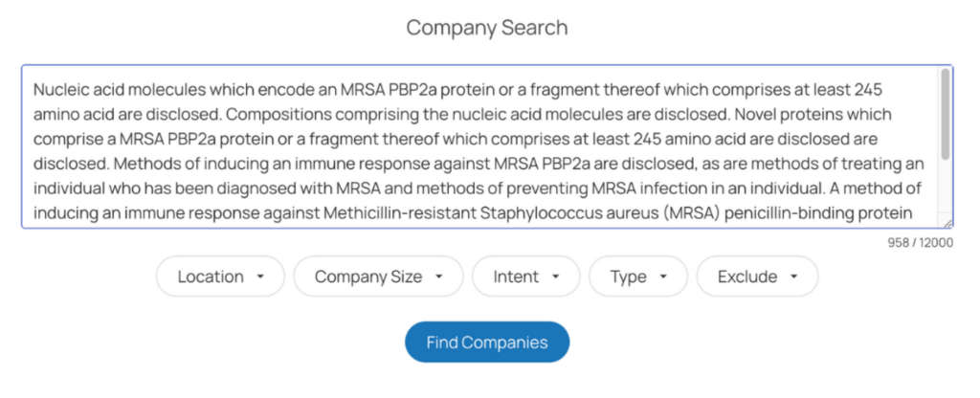Click the caret arrow beside Company Size
The image size is (980, 398).
click(438, 277)
